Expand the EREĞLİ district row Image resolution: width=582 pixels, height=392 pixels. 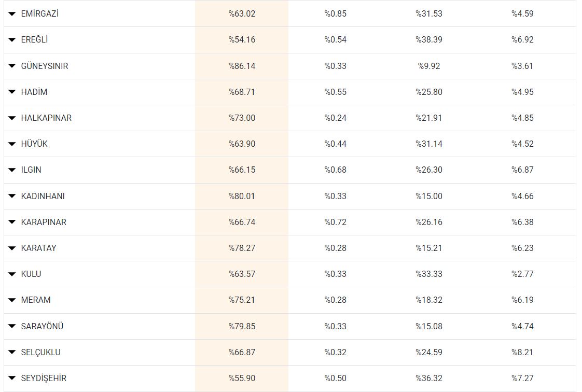(12, 40)
